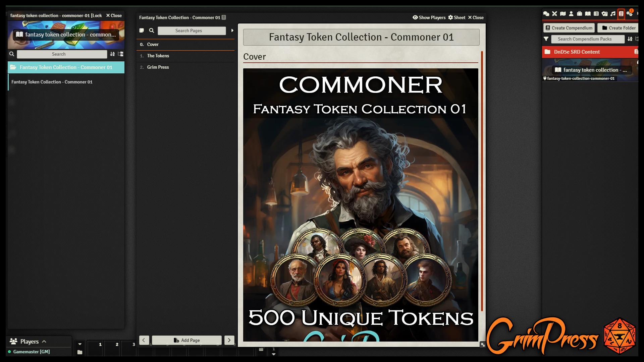Open the Rollable Tables sidebar tab
The width and height of the screenshot is (644, 362).
[596, 13]
